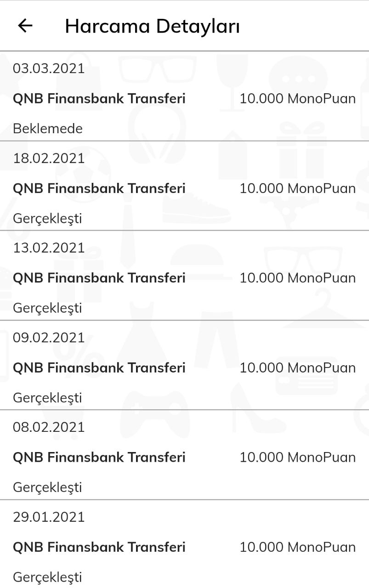Open the 29.01.2021 QNB Finansbank Transferi entry
Viewport: 369px width, 588px height.
pos(184,544)
